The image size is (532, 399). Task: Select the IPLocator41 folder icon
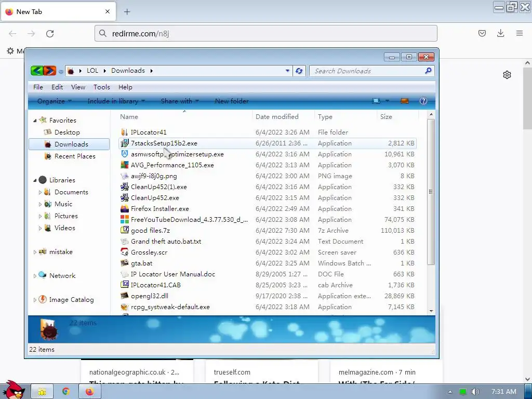tap(125, 132)
